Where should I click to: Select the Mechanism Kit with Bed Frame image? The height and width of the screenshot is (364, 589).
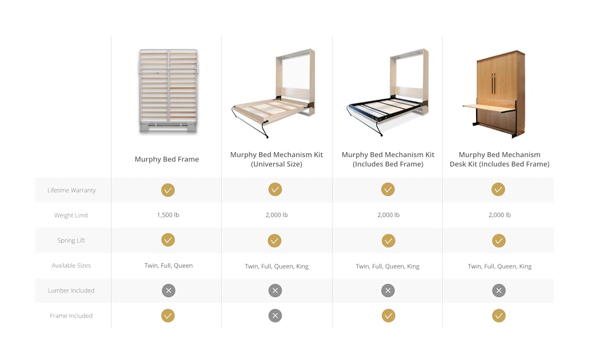387,92
